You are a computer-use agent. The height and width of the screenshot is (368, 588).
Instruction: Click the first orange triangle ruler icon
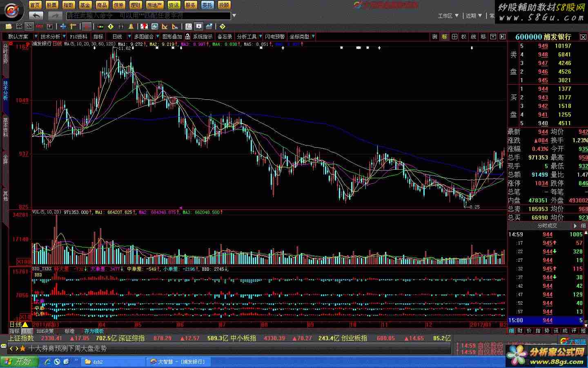[165, 27]
